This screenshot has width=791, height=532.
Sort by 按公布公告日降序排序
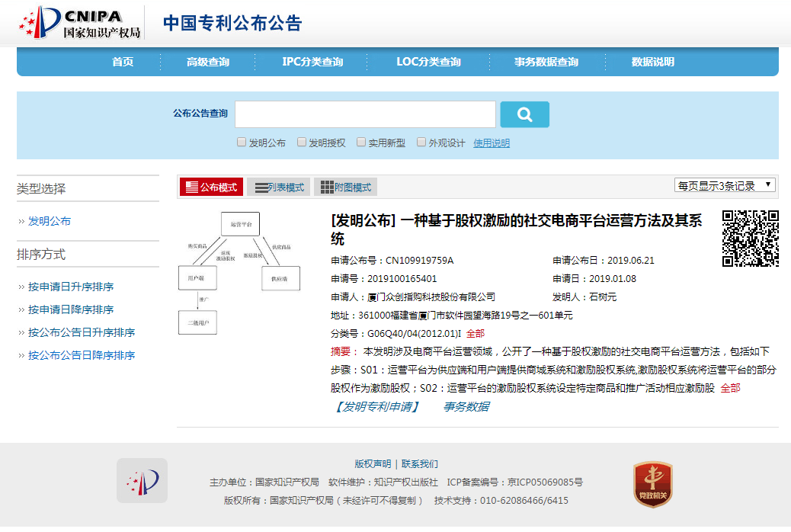(82, 355)
